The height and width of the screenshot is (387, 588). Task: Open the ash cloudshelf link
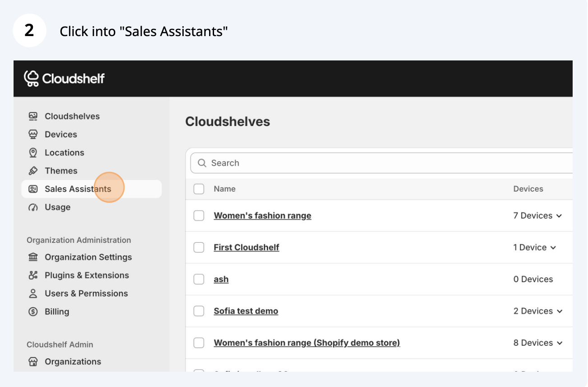(x=221, y=279)
